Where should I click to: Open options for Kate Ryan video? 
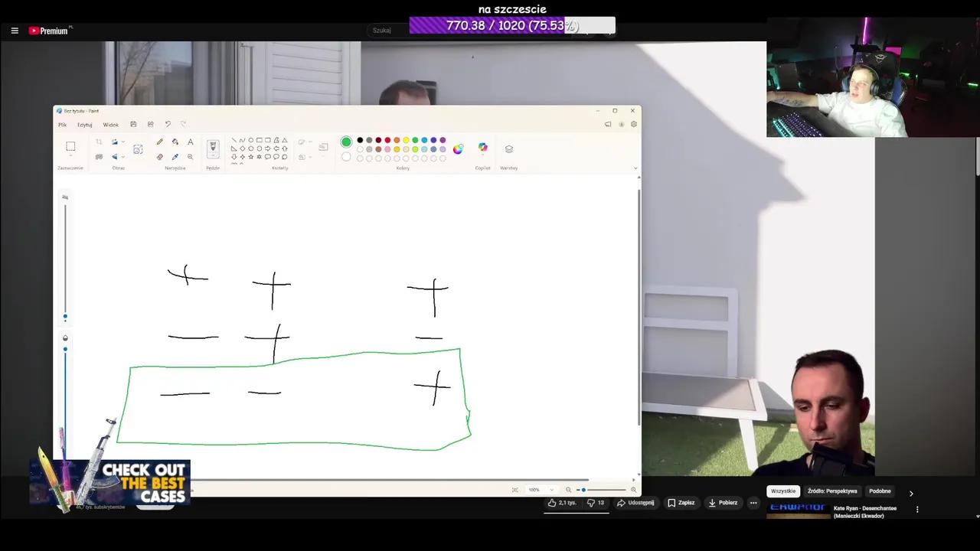pos(917,509)
